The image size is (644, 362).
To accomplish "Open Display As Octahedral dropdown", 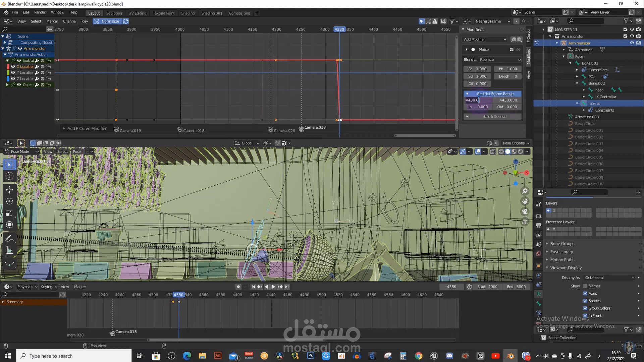I will coord(609,278).
